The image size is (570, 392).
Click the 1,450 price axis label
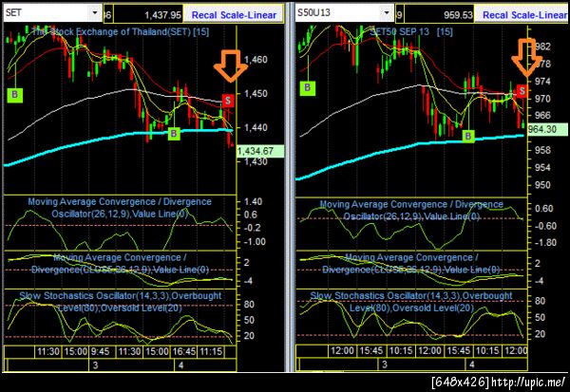pyautogui.click(x=256, y=93)
